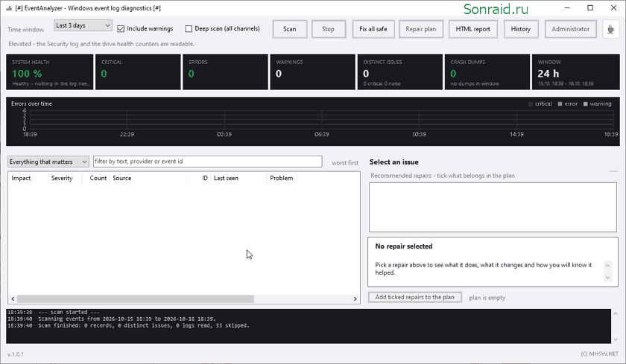Click the Administrator button
The width and height of the screenshot is (626, 364).
(571, 29)
